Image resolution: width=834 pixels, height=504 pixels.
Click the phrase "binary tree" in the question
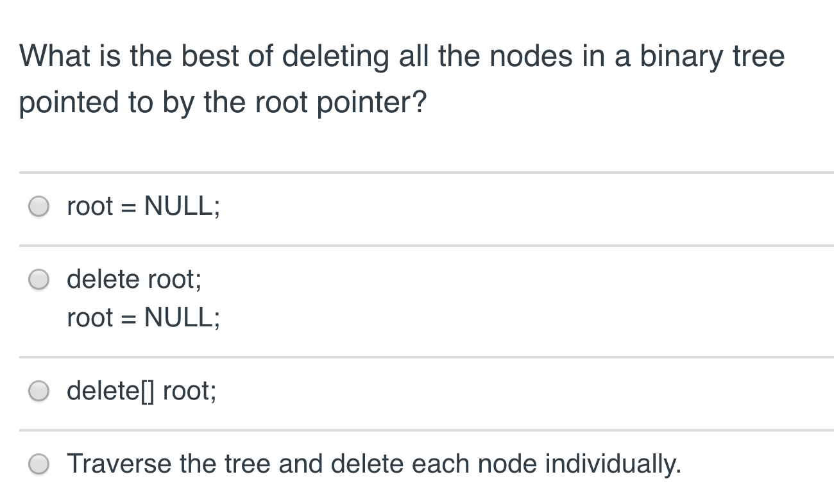coord(714,56)
